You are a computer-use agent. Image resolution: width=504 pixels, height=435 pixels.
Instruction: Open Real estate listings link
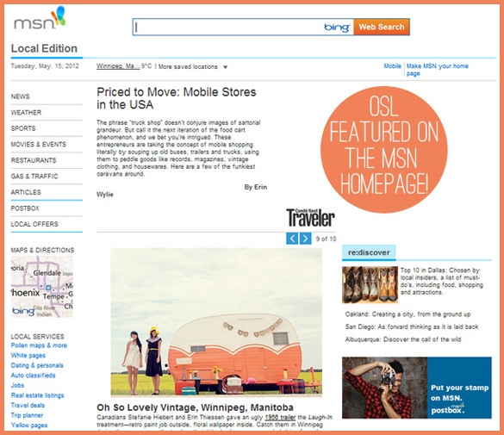pyautogui.click(x=38, y=395)
